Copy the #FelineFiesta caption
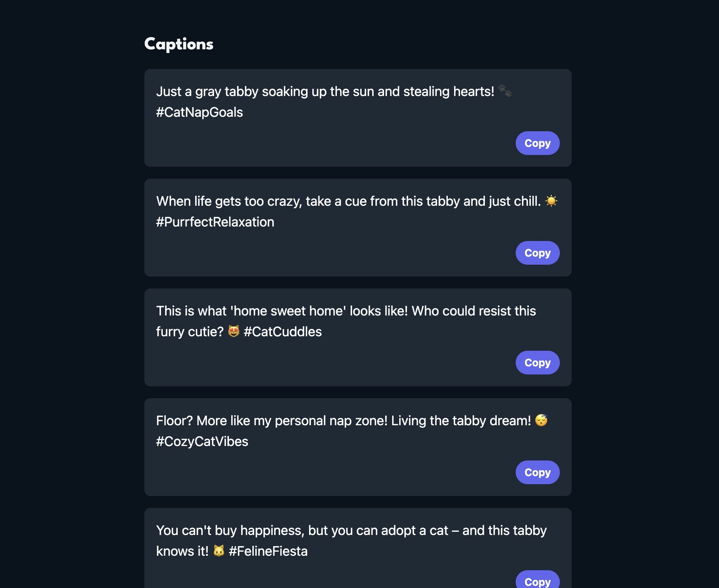 click(x=537, y=581)
